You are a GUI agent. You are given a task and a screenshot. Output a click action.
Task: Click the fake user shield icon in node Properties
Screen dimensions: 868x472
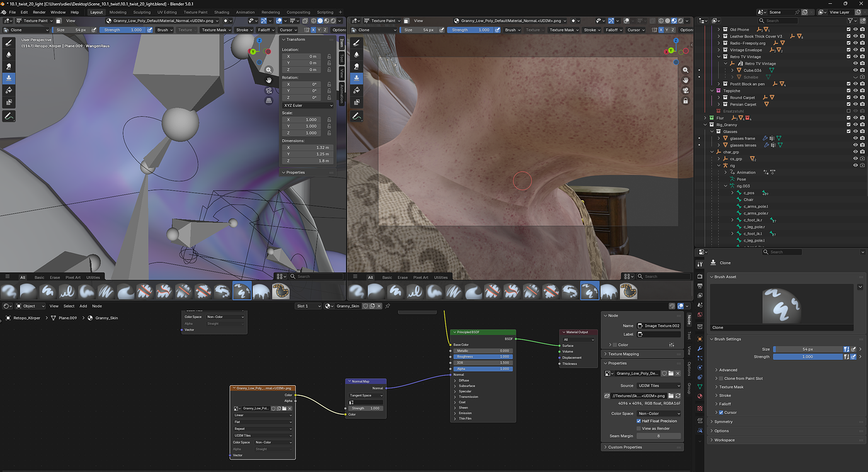(664, 373)
